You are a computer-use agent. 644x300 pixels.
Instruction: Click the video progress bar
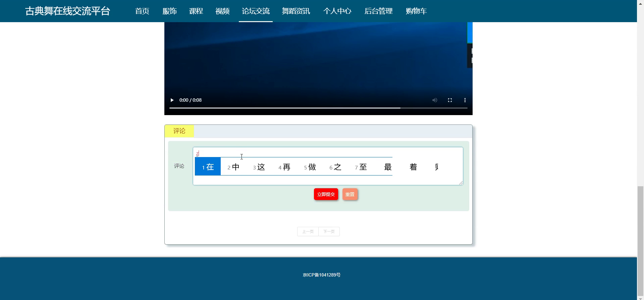pos(318,108)
